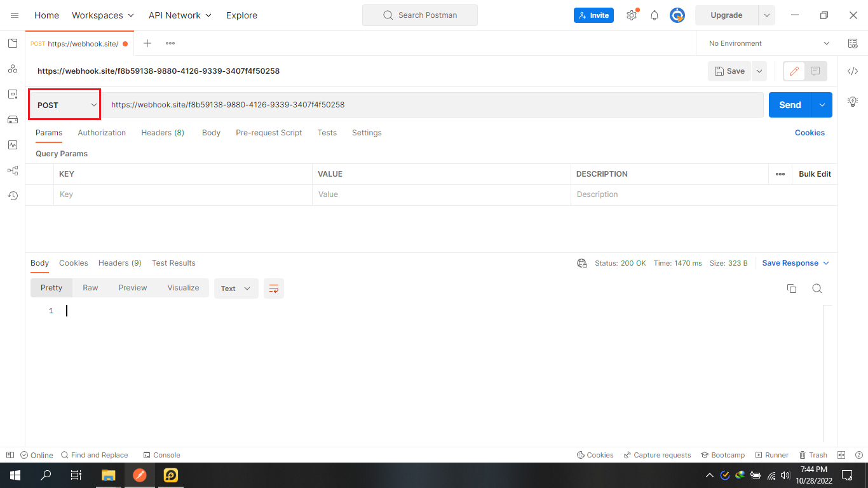Screen dimensions: 868x488
Task: Open the No Environment selector
Action: click(x=769, y=43)
